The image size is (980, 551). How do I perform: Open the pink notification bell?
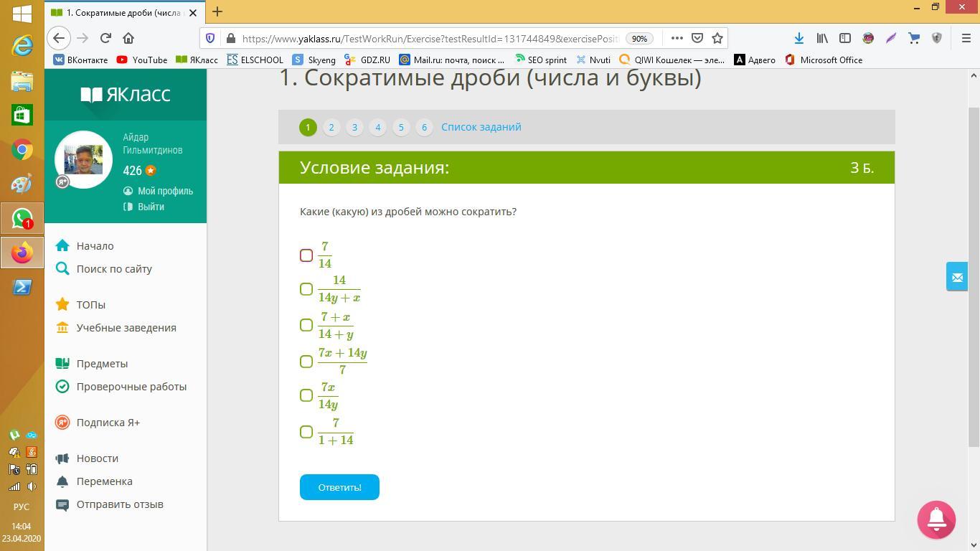936,519
